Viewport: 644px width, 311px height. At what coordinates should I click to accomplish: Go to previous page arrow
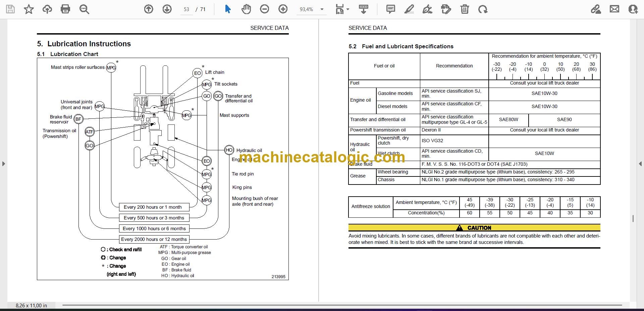coord(149,9)
